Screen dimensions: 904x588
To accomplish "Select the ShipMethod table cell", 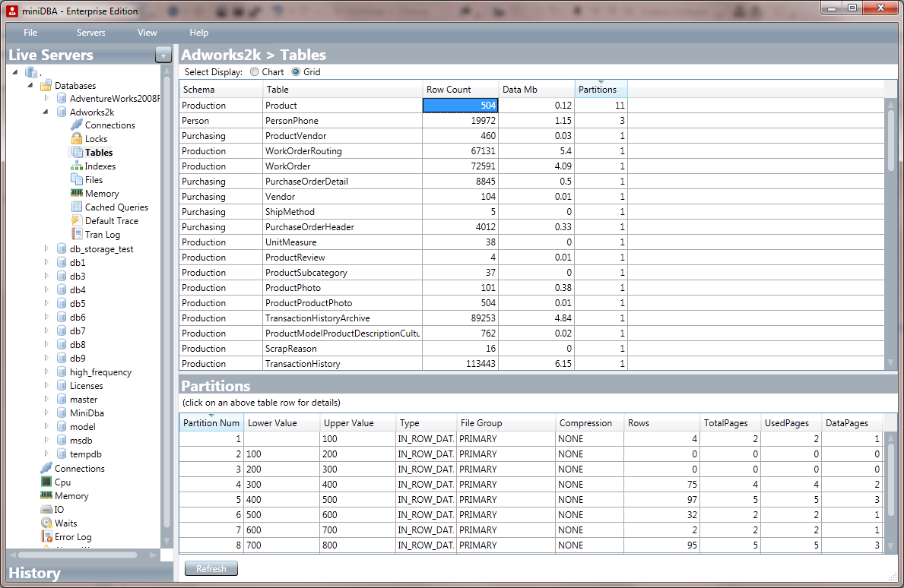I will (x=342, y=211).
